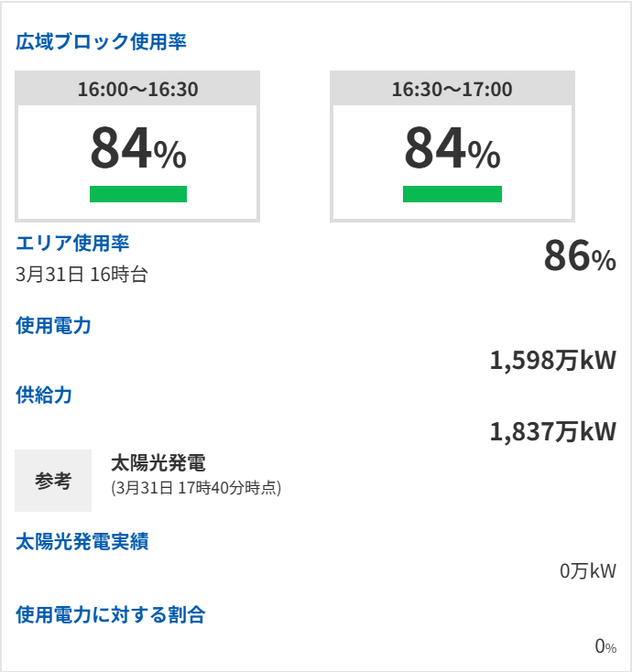Open the 供給力 link

tap(44, 395)
